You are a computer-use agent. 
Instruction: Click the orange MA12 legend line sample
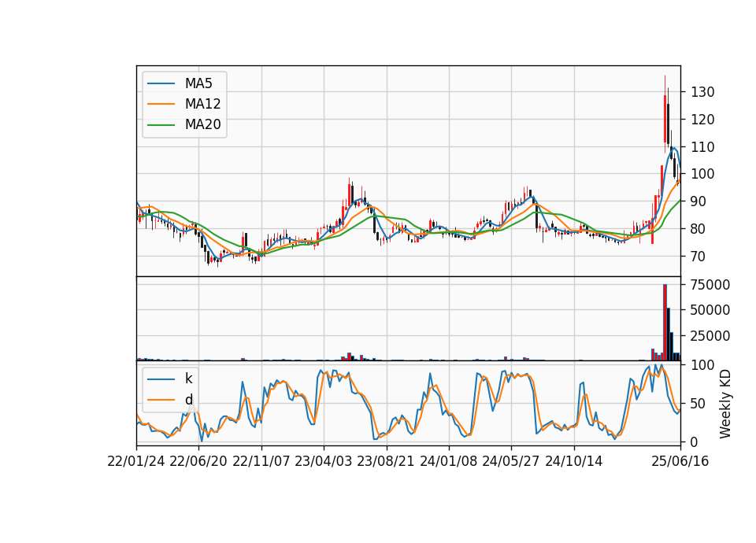tap(161, 104)
